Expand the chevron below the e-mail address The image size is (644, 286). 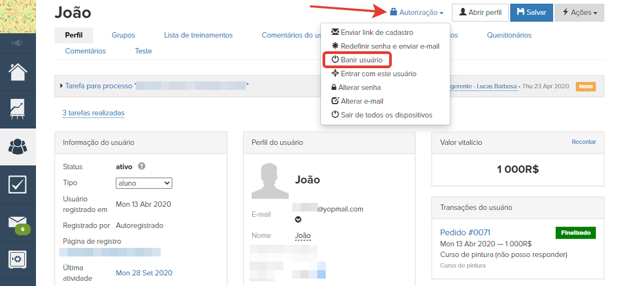pos(298,219)
